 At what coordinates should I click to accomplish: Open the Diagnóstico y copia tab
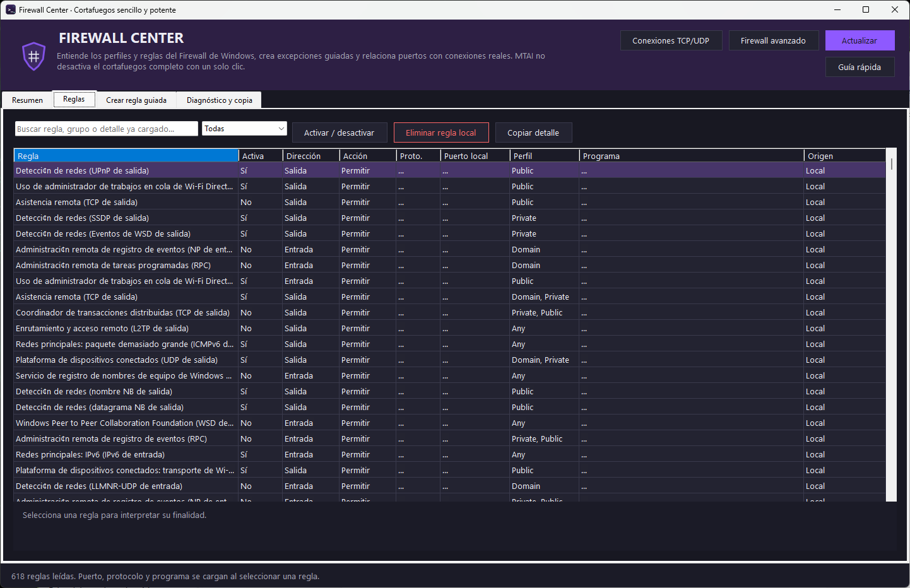[220, 100]
